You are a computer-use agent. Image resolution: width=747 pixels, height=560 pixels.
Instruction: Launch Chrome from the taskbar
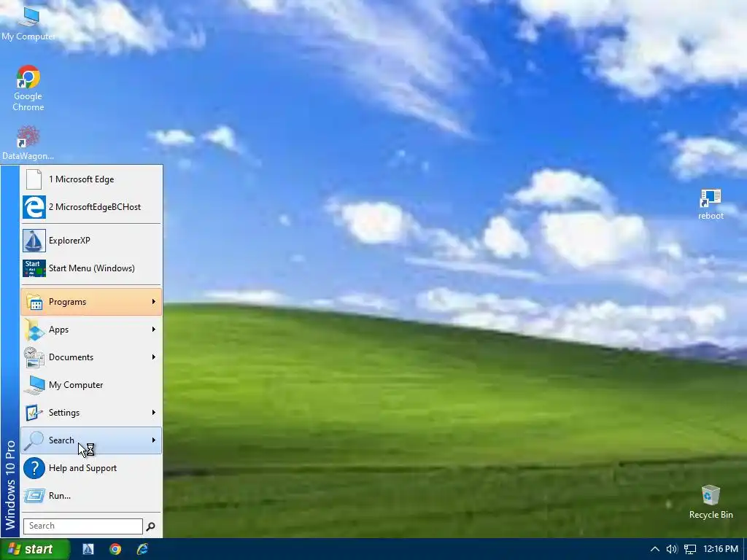pos(115,549)
